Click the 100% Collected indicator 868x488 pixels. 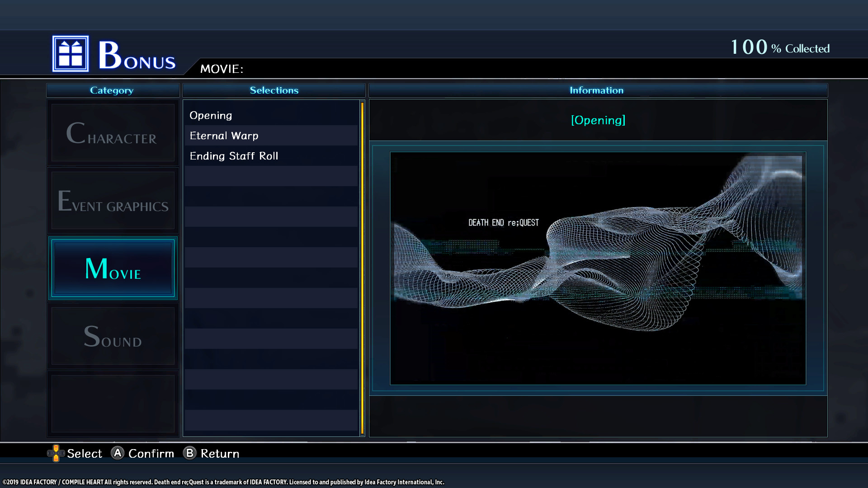[x=780, y=47]
